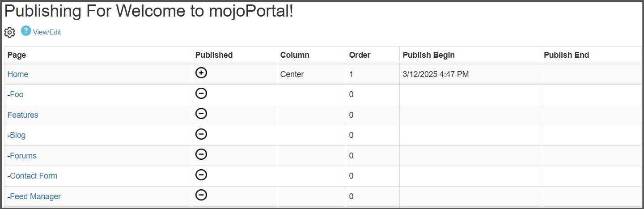The image size is (644, 209).
Task: Publish to Forums page via minus icon
Action: click(201, 154)
